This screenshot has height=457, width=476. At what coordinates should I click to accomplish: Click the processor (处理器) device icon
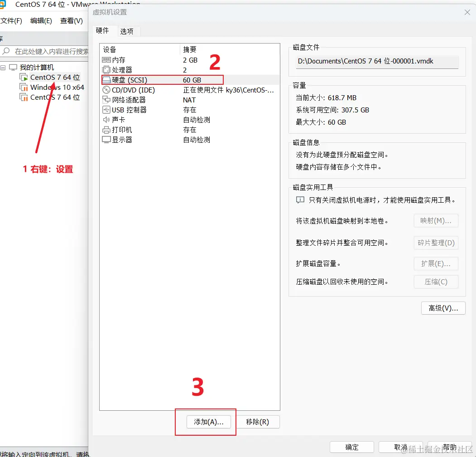pyautogui.click(x=106, y=70)
